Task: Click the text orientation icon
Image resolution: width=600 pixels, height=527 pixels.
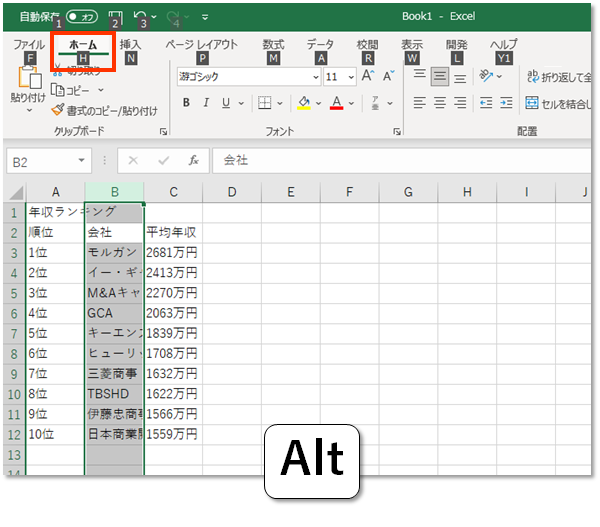Action: [x=486, y=76]
